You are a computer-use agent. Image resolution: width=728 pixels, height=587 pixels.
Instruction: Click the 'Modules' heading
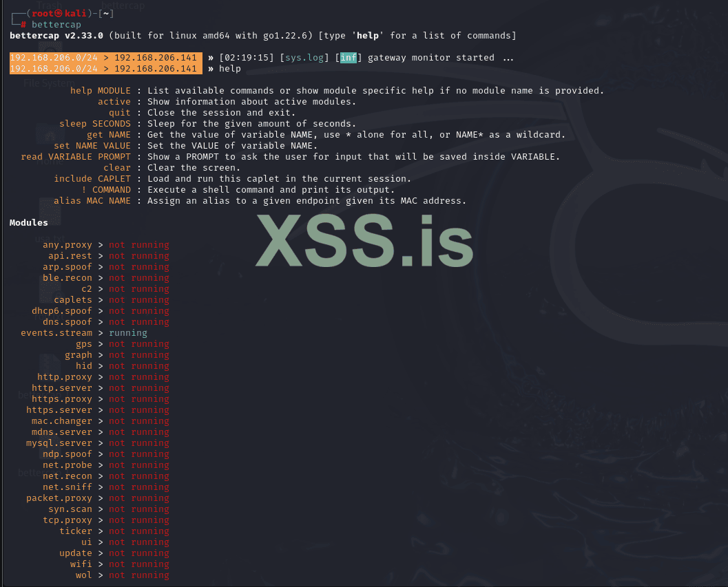point(29,223)
